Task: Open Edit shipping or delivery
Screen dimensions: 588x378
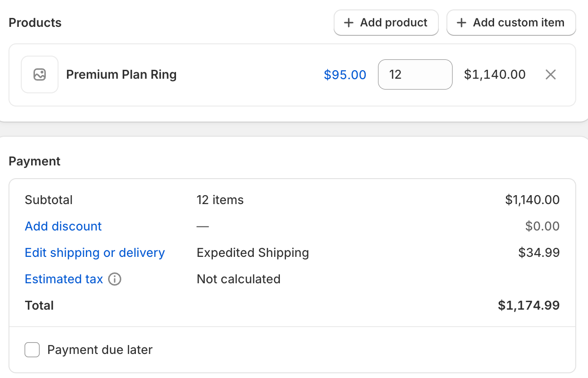Action: [x=95, y=253]
